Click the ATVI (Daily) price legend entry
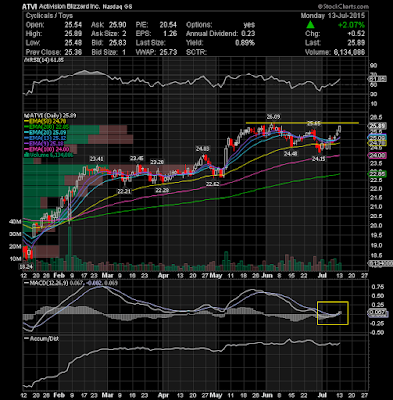Screen dimensions: 393x400 [51, 115]
